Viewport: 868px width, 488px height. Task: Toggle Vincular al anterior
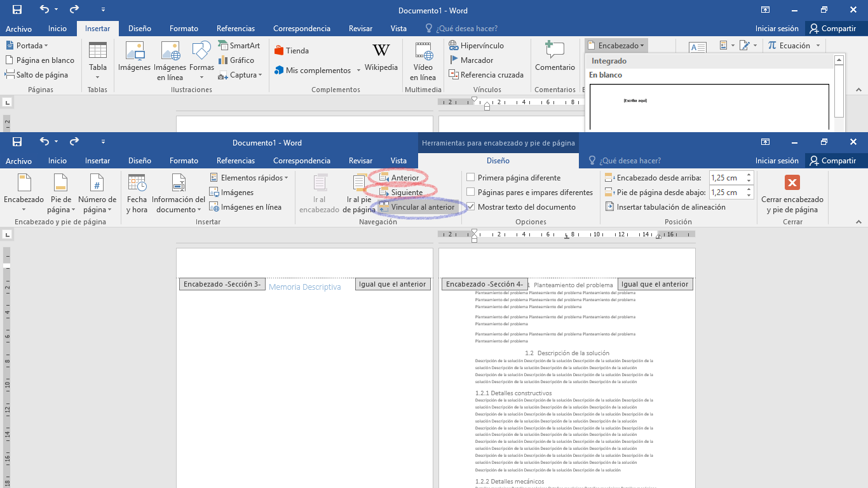click(x=417, y=207)
